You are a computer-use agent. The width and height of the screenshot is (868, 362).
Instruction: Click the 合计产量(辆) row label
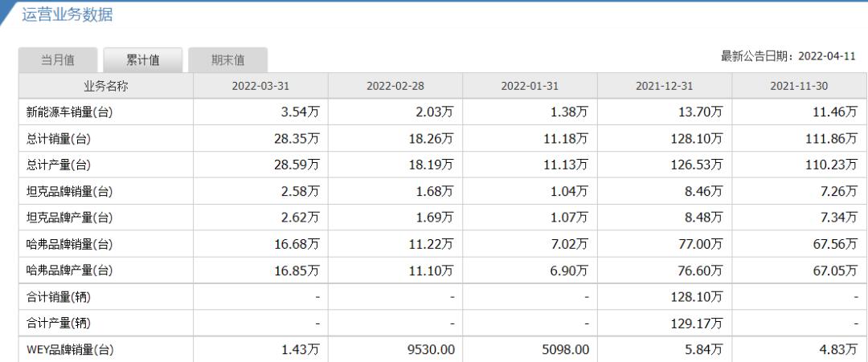click(x=58, y=323)
